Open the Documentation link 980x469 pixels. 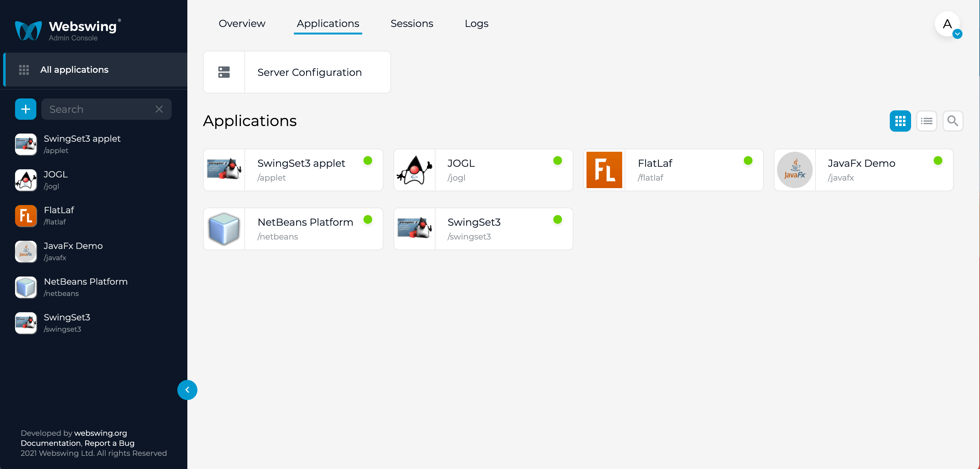pos(51,443)
